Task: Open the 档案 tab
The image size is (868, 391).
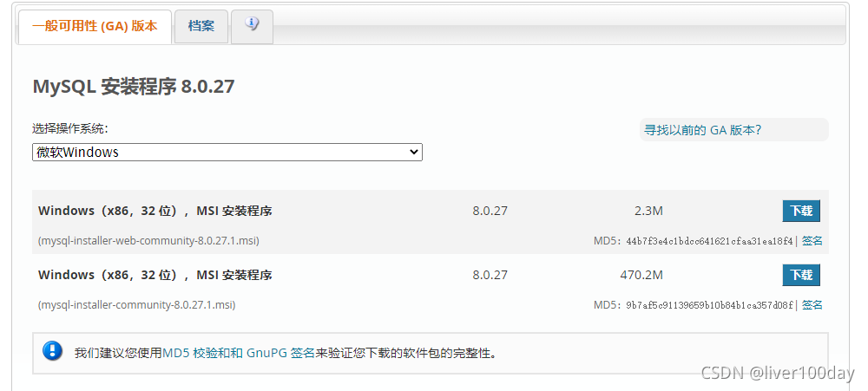Action: pyautogui.click(x=201, y=26)
